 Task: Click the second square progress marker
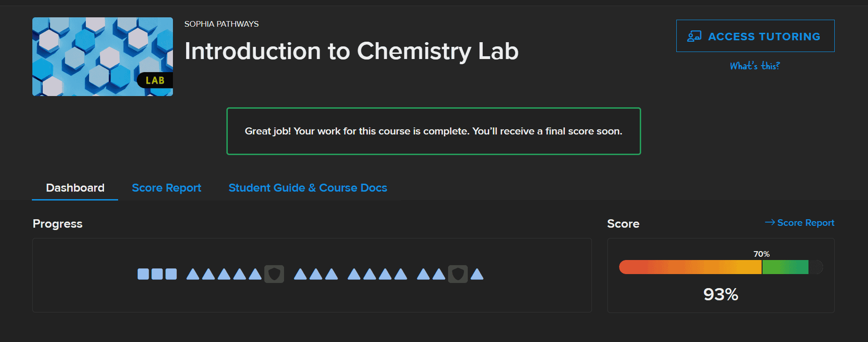click(x=157, y=274)
